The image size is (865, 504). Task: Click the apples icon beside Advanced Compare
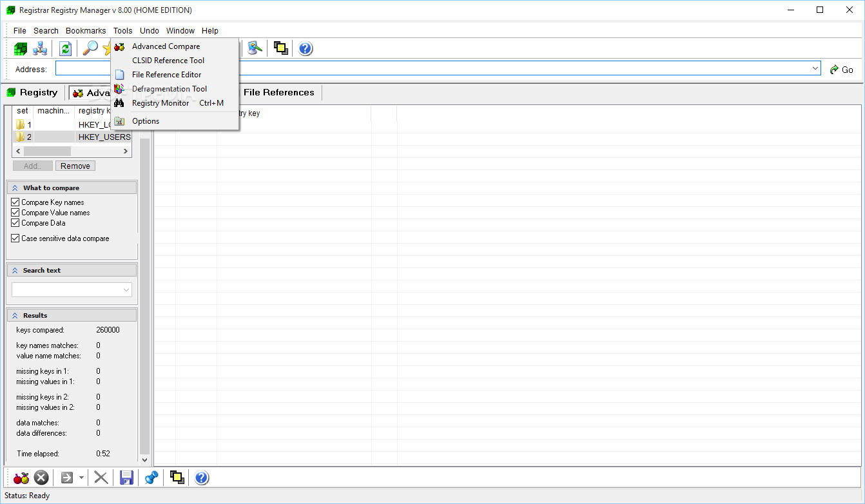click(119, 46)
